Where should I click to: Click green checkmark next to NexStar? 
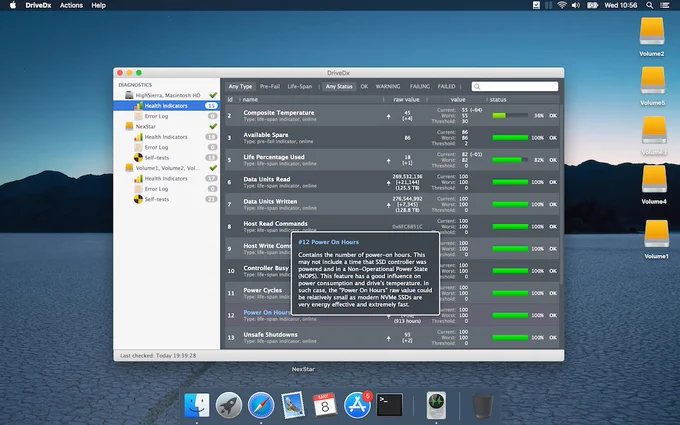213,126
